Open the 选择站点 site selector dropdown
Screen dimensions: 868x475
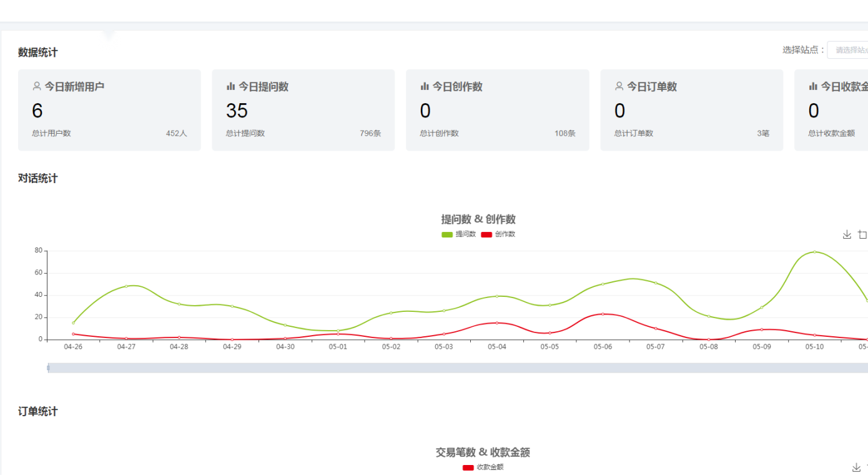coord(848,50)
